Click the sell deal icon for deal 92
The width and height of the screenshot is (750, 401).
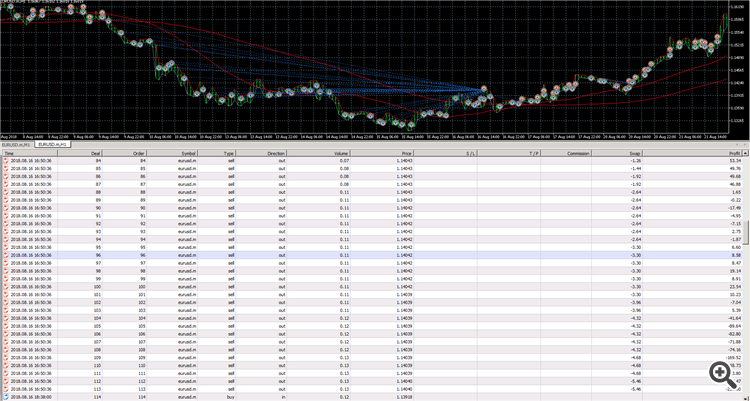pyautogui.click(x=6, y=224)
